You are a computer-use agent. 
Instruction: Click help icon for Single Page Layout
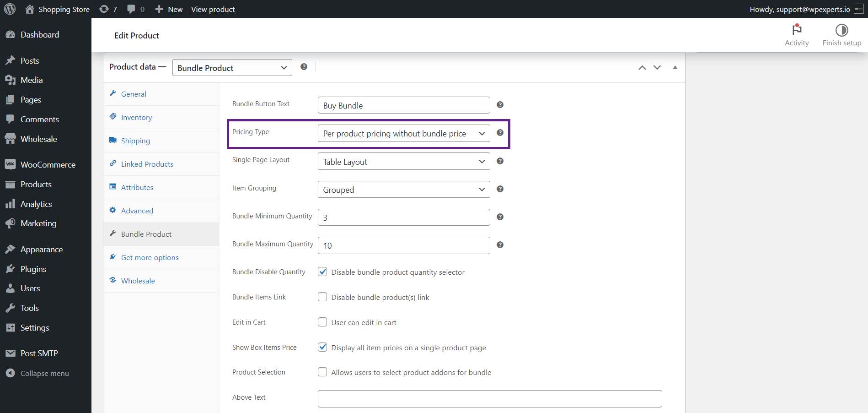(x=500, y=161)
